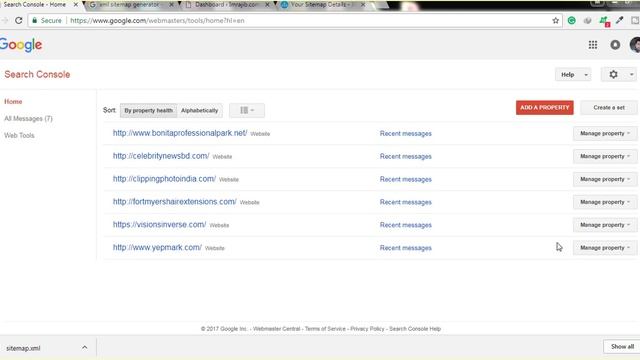Open Manage property for fortmyershairextensions.com
640x360 pixels.
[x=605, y=202]
